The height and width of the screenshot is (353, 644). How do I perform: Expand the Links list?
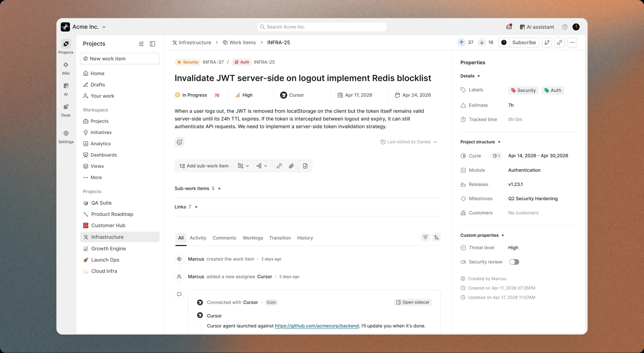click(186, 207)
